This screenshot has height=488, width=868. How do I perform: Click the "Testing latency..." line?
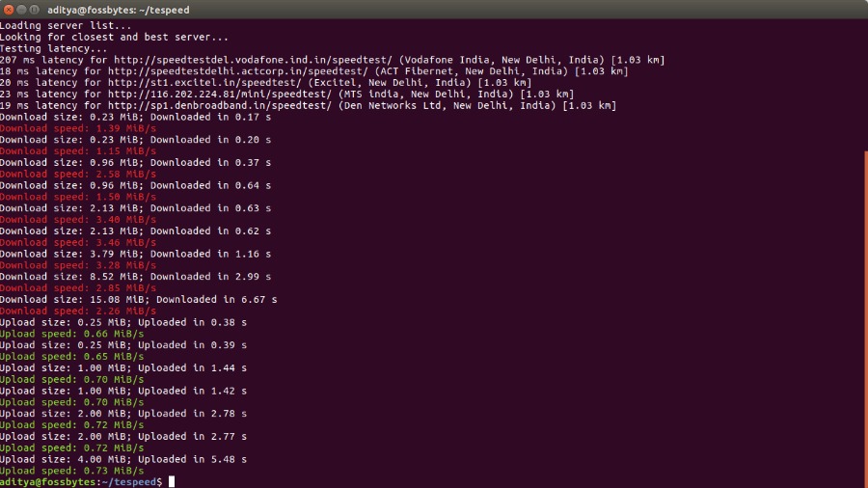pos(54,48)
